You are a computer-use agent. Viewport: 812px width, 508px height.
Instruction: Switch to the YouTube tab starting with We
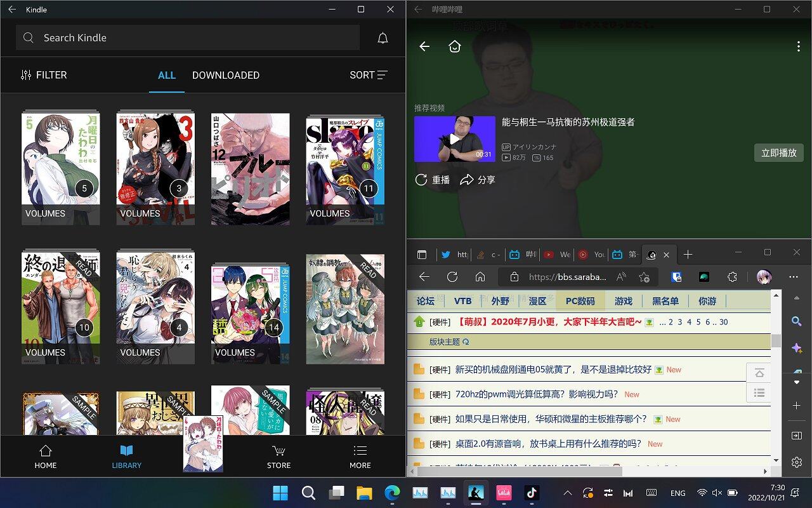coord(556,255)
